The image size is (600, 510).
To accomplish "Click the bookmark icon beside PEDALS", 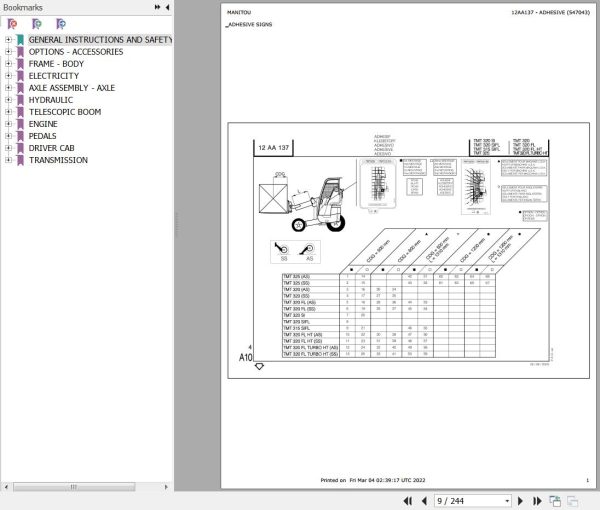I will (20, 136).
